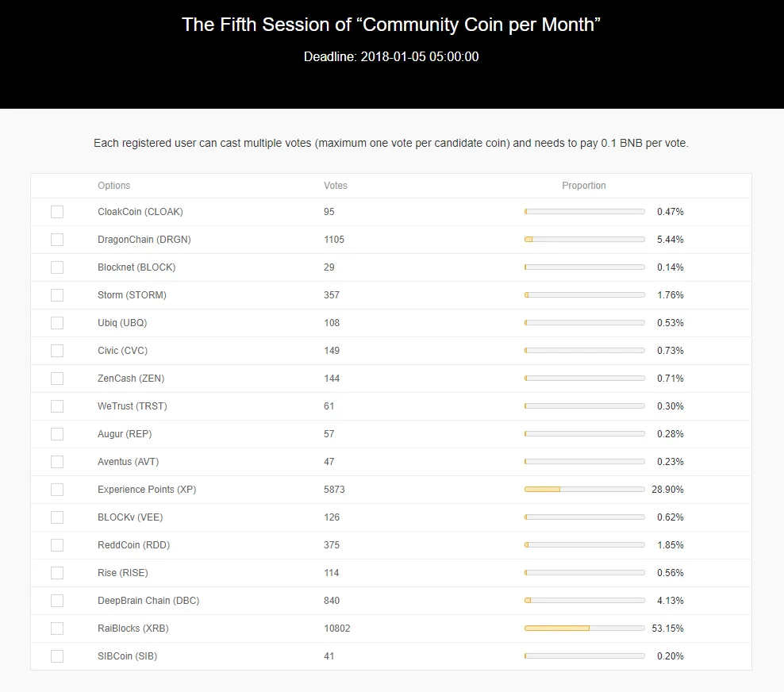Click the Proportion column header
Image resolution: width=784 pixels, height=692 pixels.
point(583,186)
